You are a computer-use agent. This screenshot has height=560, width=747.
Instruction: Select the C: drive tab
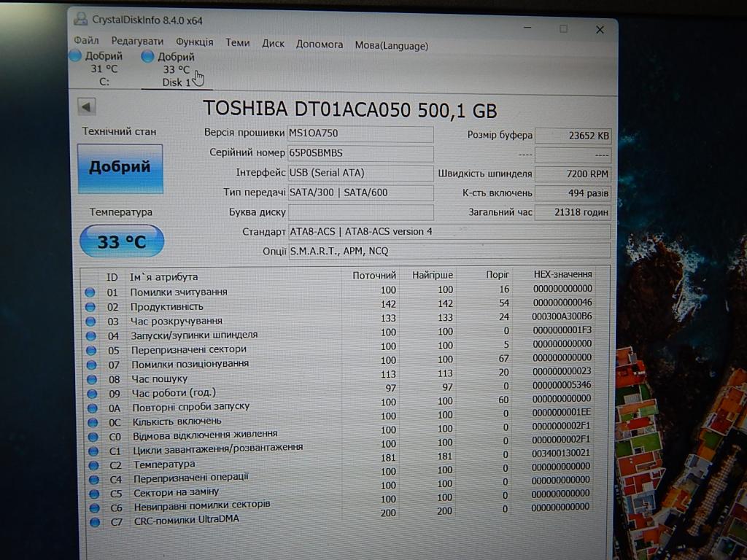pos(104,82)
